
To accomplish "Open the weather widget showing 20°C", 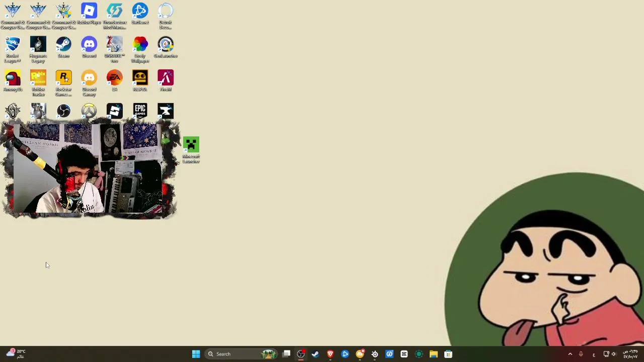I will (15, 354).
